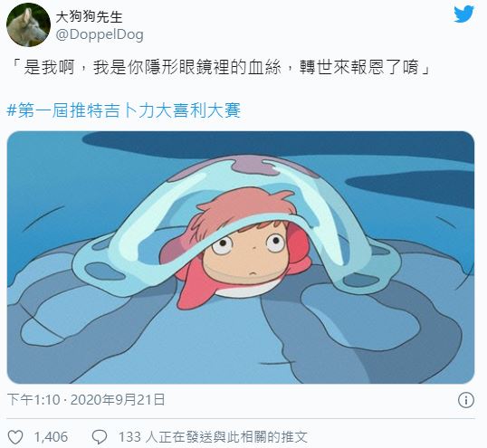
Task: Click the reply speech bubble icon
Action: coord(100,437)
